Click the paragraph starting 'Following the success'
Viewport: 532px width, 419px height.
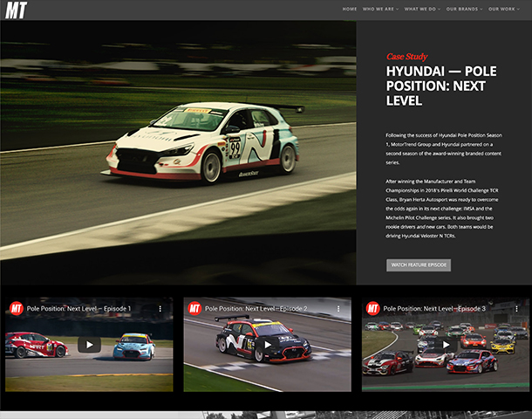444,149
